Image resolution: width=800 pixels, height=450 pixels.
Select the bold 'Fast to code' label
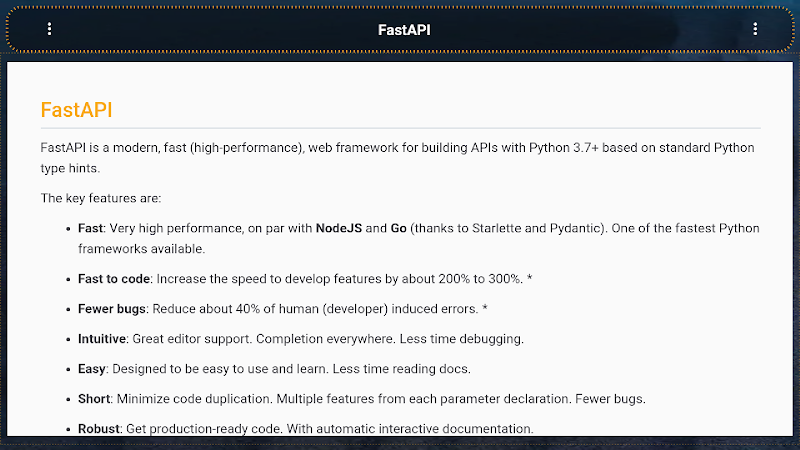click(114, 279)
